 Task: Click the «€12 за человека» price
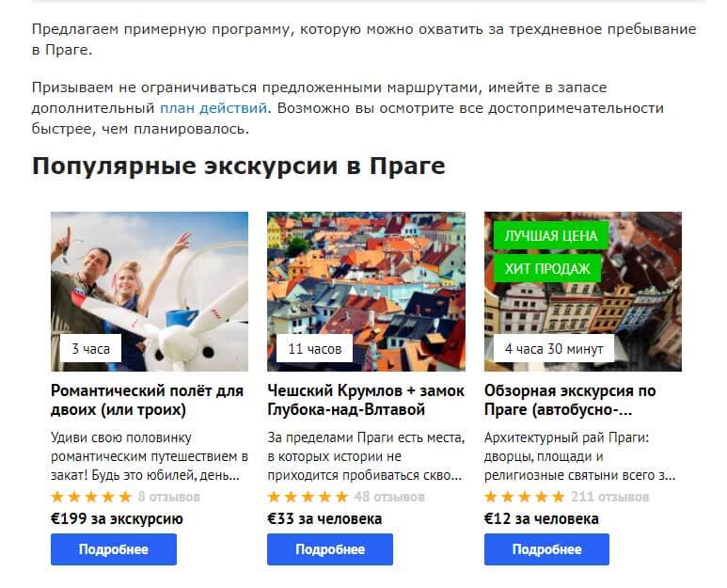541,518
